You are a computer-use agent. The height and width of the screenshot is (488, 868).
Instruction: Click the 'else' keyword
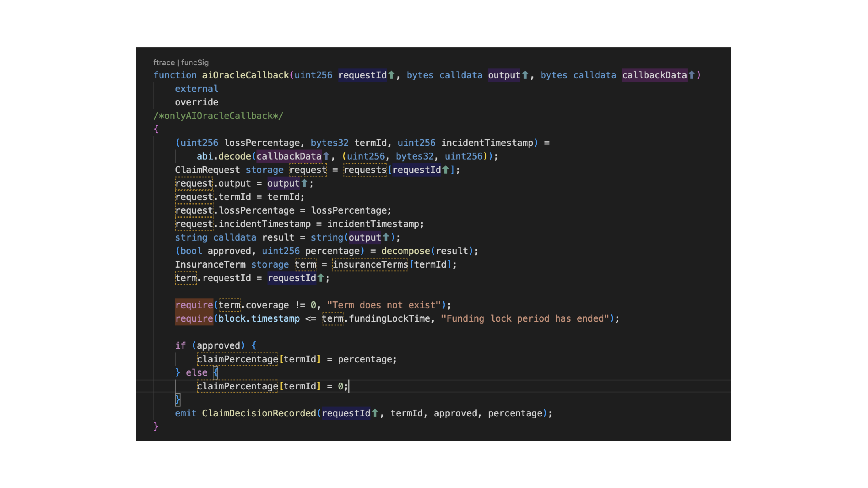point(196,372)
